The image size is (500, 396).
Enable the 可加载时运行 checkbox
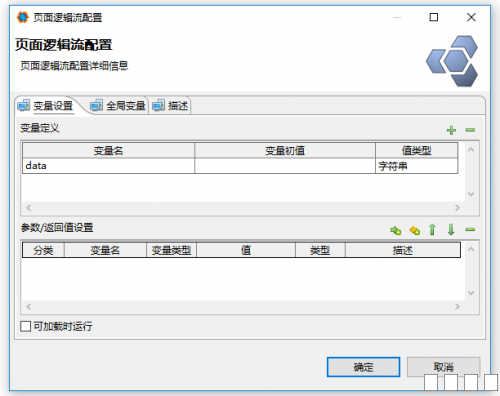26,326
